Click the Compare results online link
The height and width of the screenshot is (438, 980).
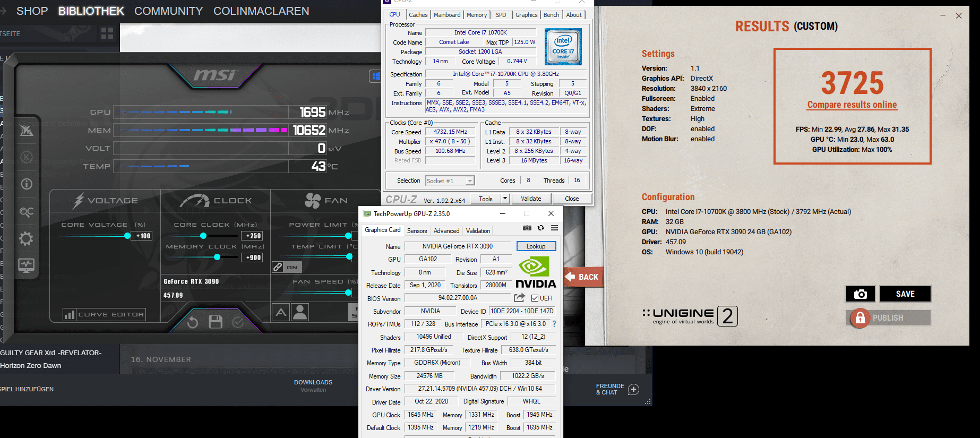(852, 105)
